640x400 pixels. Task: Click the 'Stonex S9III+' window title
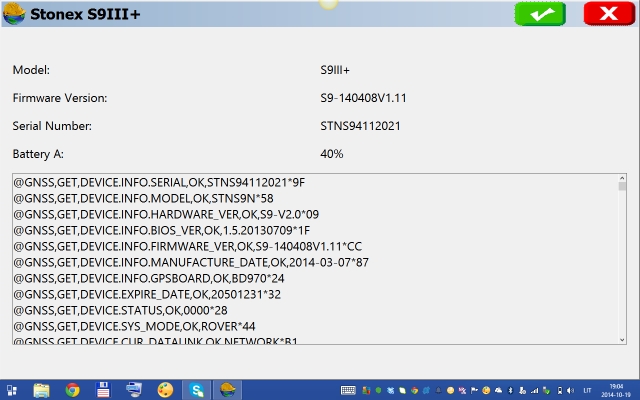(x=85, y=14)
